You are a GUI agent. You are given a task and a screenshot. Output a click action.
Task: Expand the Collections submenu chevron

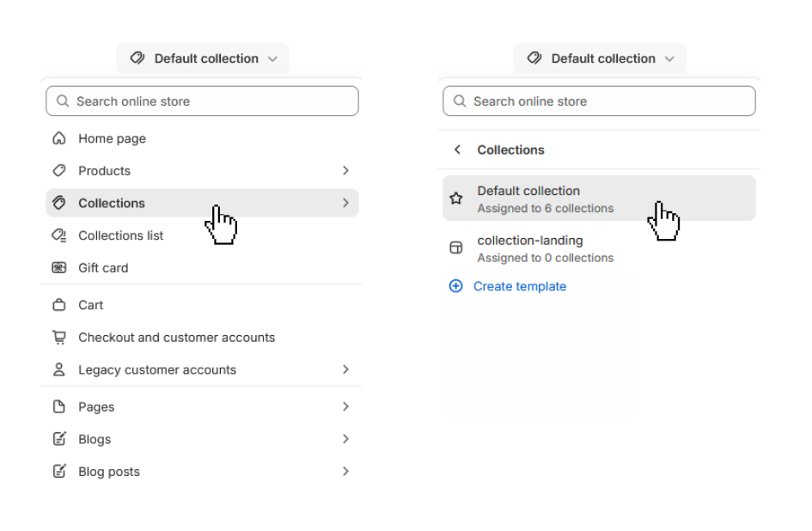345,203
